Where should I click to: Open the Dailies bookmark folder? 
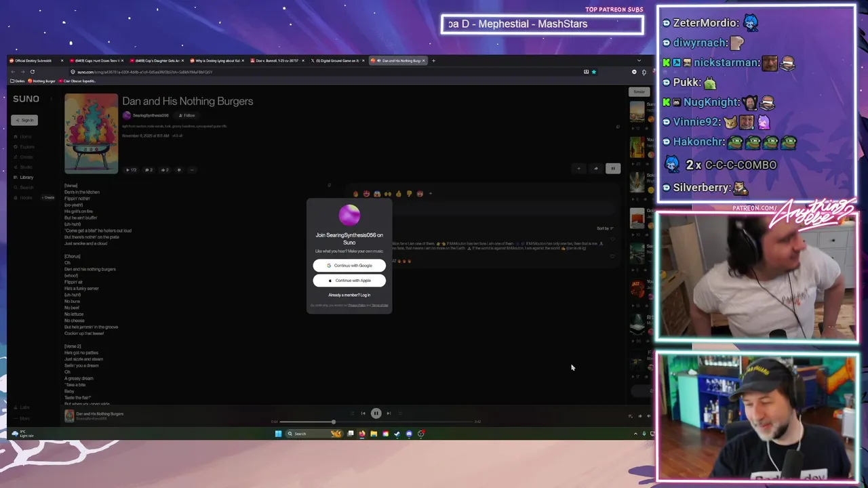pos(18,81)
